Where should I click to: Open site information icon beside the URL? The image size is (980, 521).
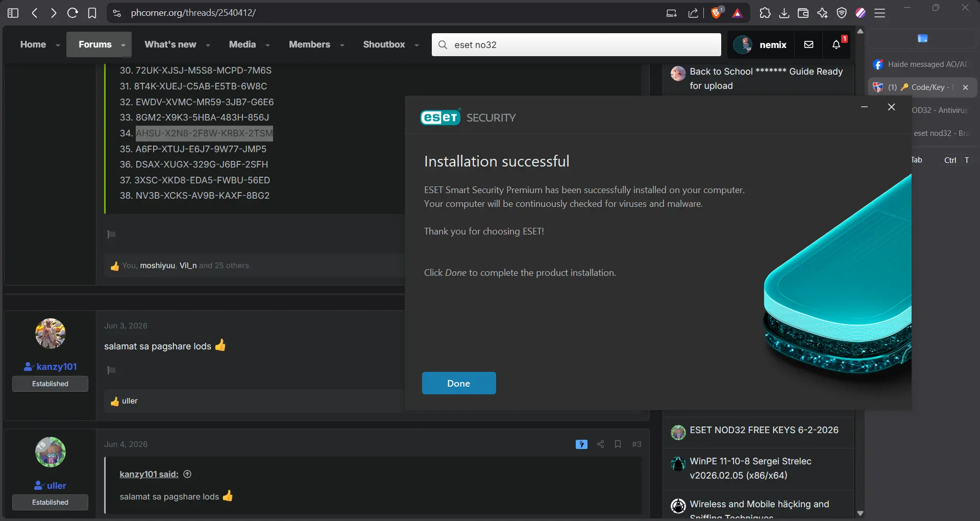(x=117, y=13)
